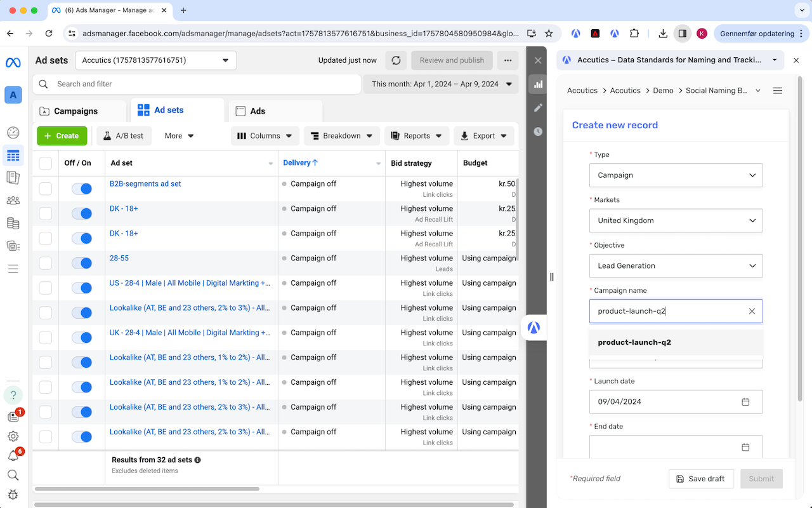Screen dimensions: 812x508
Task: Open Accutics panel hamburger menu
Action: click(x=778, y=91)
